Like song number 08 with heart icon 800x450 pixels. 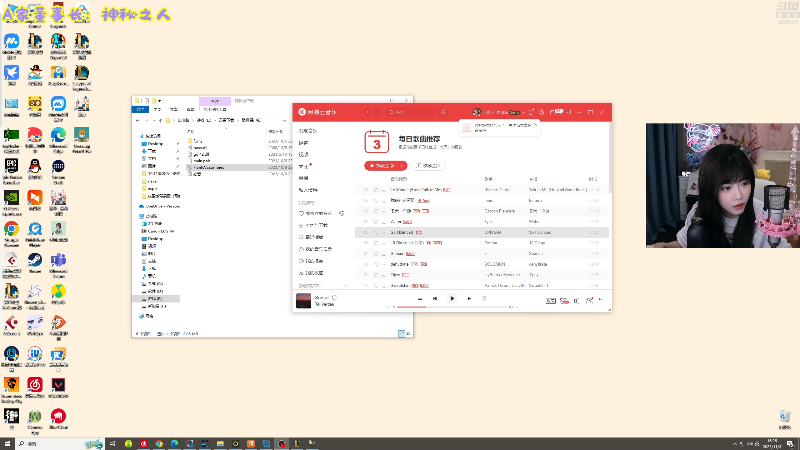click(376, 264)
